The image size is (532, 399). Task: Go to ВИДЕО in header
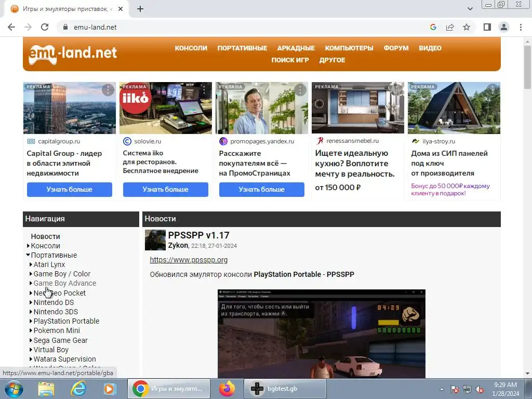[x=430, y=48]
